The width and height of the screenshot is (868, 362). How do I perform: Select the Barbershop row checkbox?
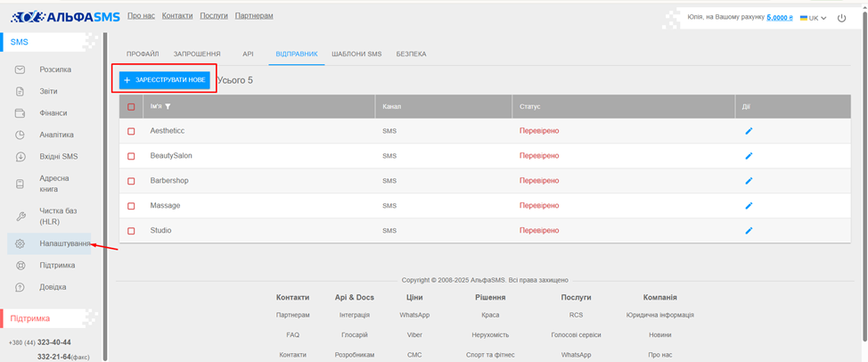tap(131, 181)
